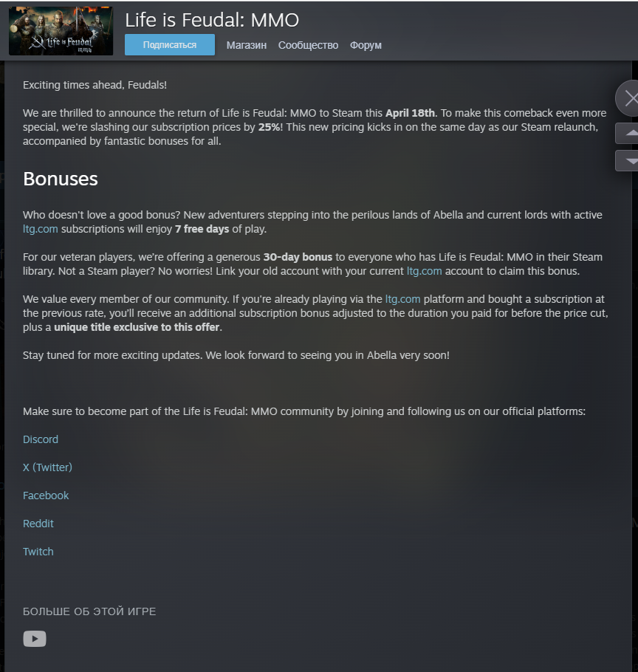638x672 pixels.
Task: Click ltg.com link before 'platform and bought'
Action: 402,299
